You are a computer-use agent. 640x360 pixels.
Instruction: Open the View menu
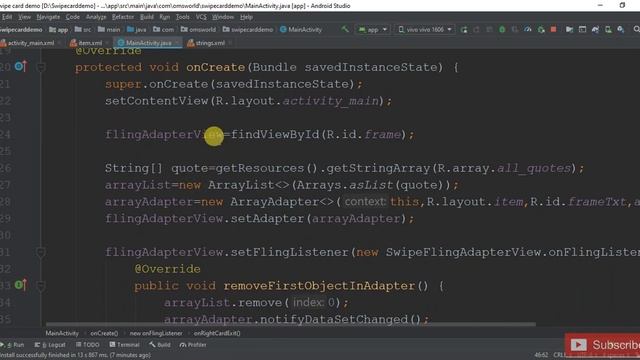click(24, 17)
